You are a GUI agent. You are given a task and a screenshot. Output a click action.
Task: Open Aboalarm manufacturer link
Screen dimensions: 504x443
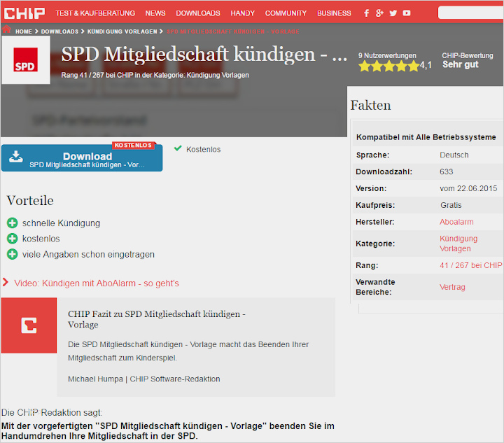456,222
